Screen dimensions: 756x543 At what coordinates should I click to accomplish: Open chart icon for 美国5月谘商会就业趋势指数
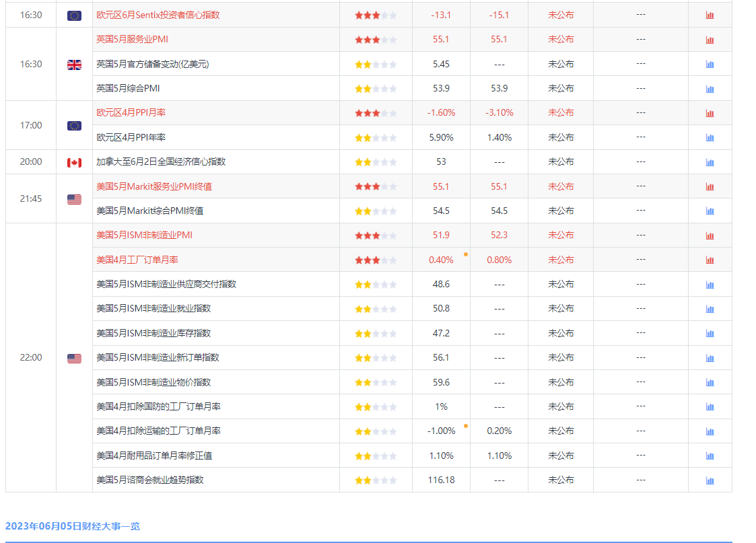point(710,480)
